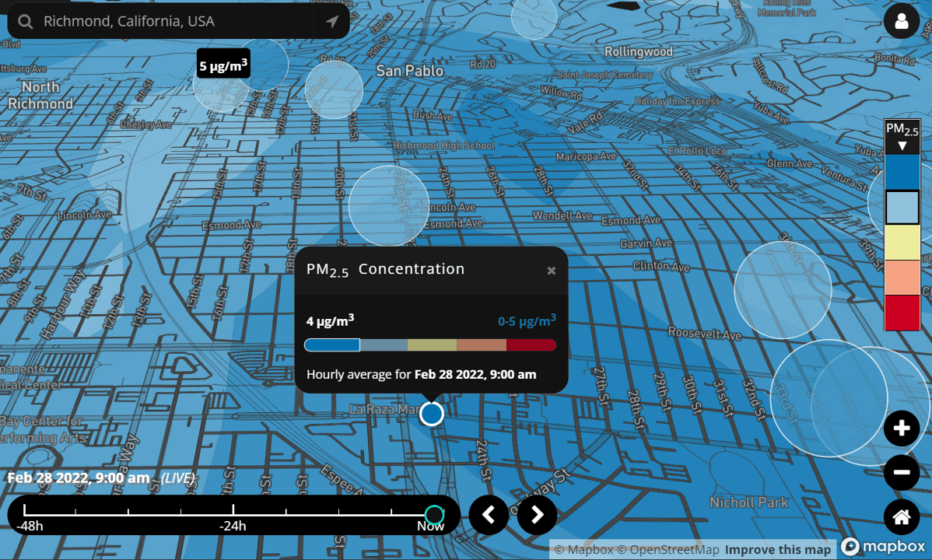Close the PM2.5 Concentration popup

(552, 270)
